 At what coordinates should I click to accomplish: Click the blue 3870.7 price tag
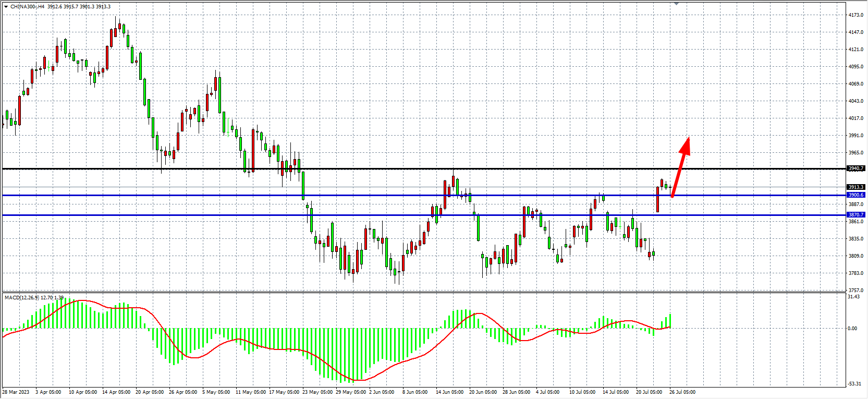click(x=855, y=215)
